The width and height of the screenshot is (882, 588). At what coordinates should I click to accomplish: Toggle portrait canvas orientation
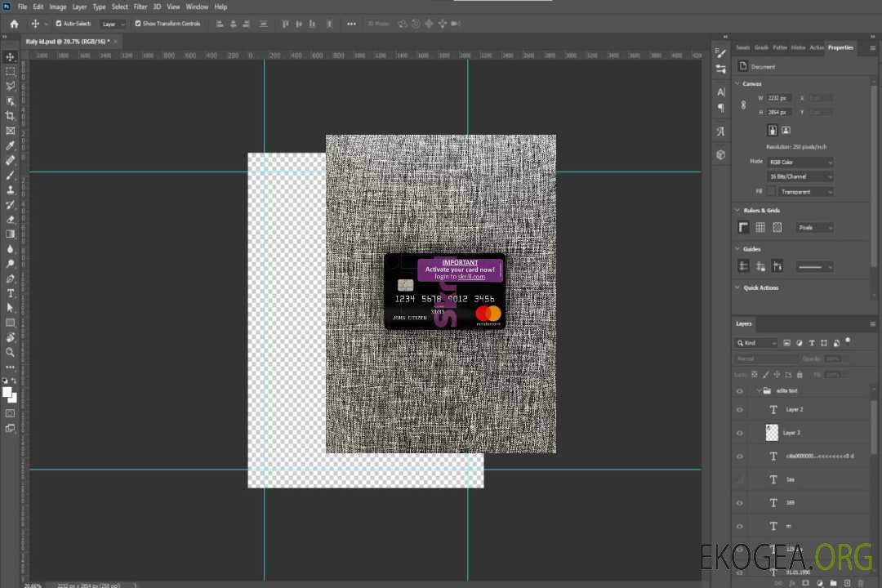point(773,130)
